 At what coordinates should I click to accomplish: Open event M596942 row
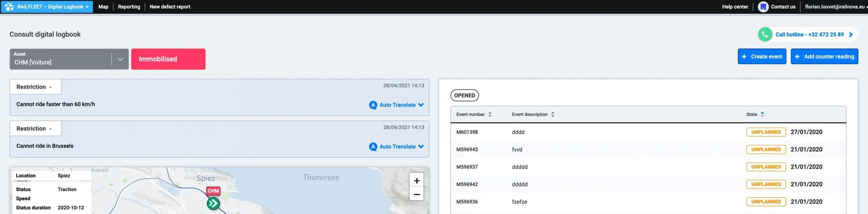648,184
